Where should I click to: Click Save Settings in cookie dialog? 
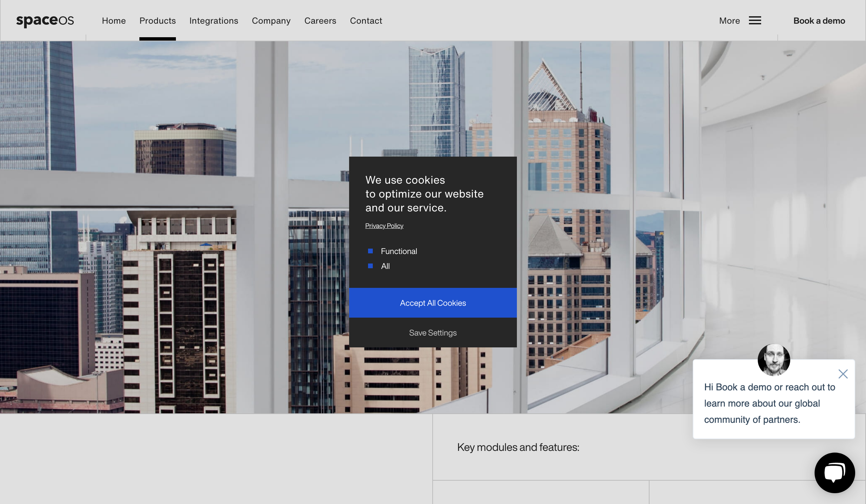pyautogui.click(x=433, y=333)
